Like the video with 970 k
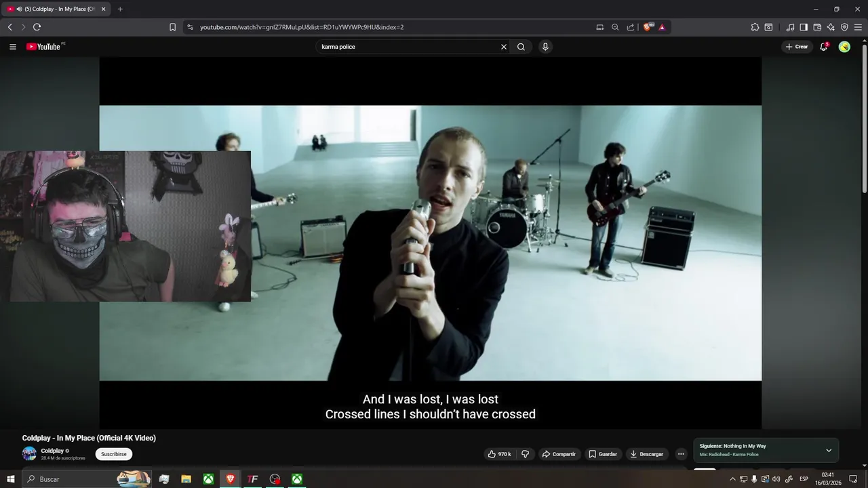 (499, 454)
